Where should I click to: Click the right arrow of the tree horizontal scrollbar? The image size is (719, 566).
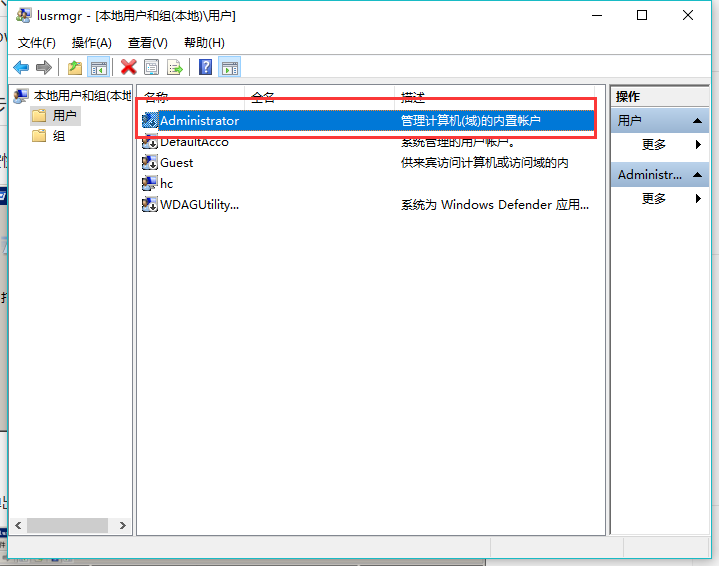pos(123,525)
